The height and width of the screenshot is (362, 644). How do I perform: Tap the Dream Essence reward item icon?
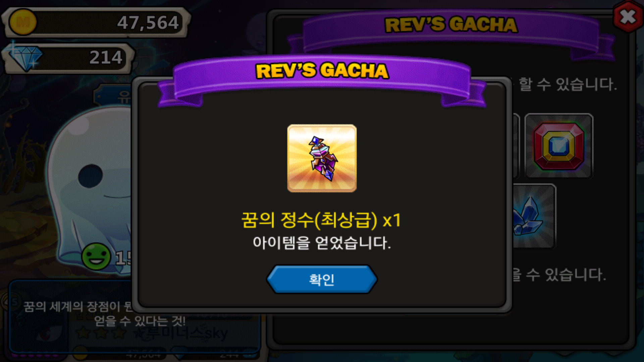pos(322,158)
